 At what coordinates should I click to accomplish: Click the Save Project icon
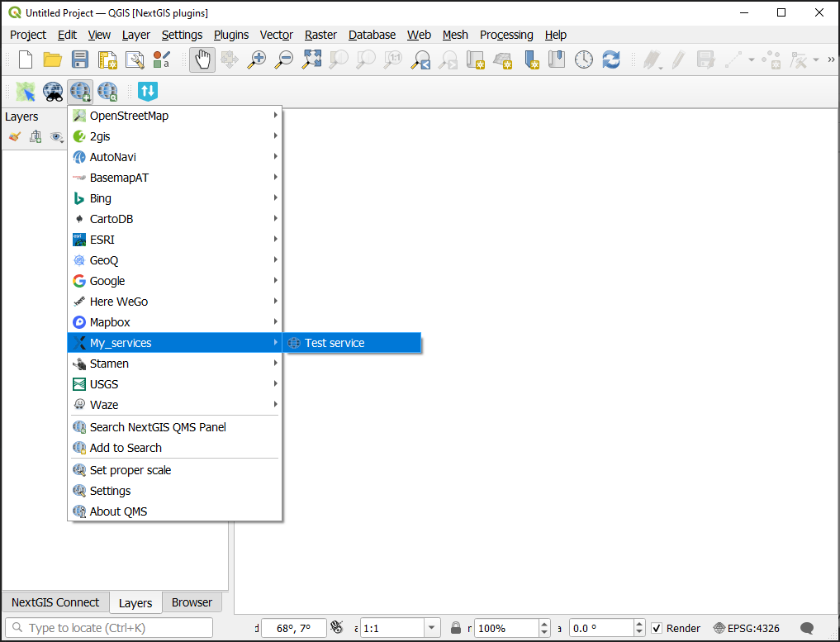point(79,59)
